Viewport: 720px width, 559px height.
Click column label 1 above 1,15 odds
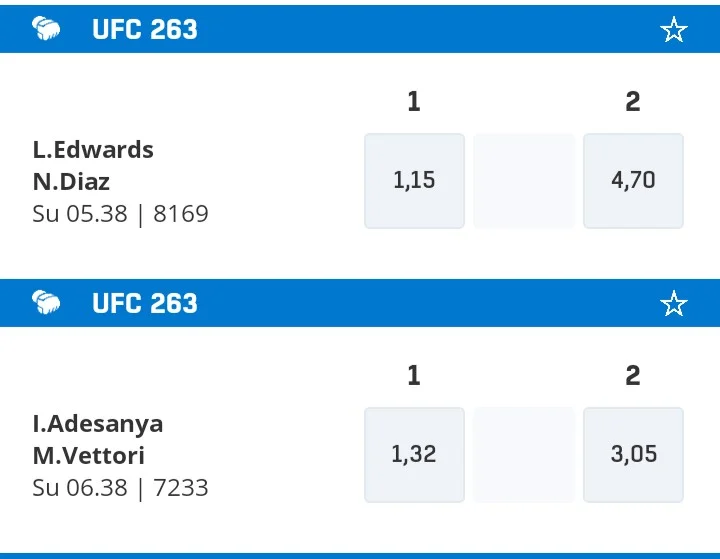point(414,102)
